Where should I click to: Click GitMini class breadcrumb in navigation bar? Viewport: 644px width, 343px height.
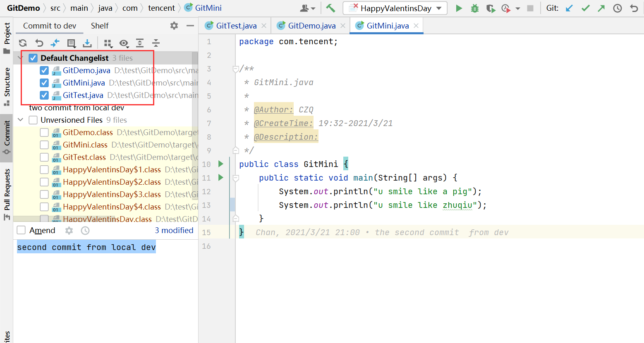click(x=203, y=8)
